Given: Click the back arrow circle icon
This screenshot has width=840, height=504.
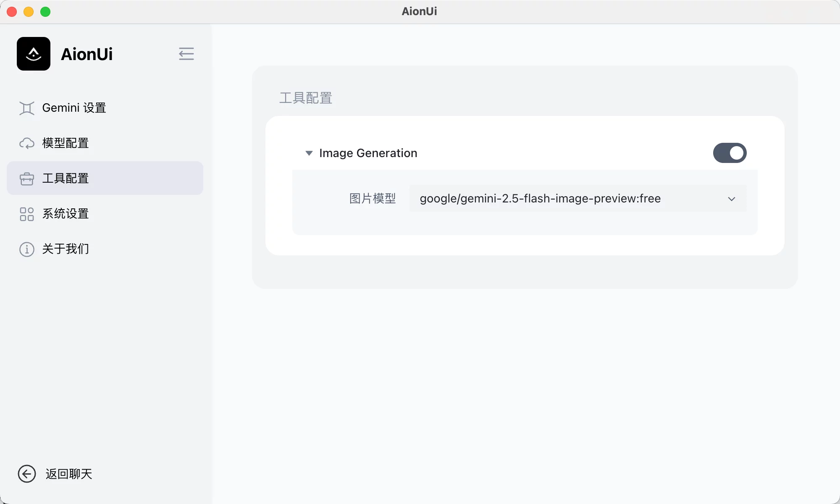Looking at the screenshot, I should click(x=27, y=474).
